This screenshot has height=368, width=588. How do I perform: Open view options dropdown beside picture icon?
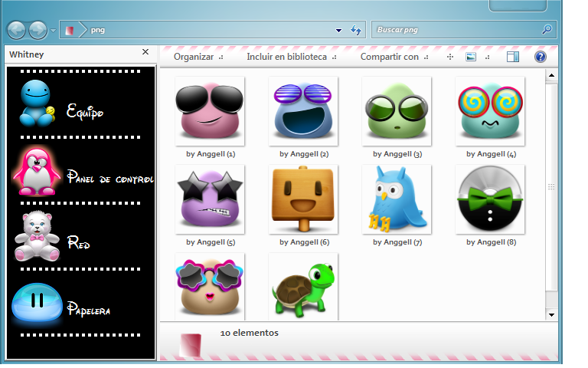tap(487, 58)
